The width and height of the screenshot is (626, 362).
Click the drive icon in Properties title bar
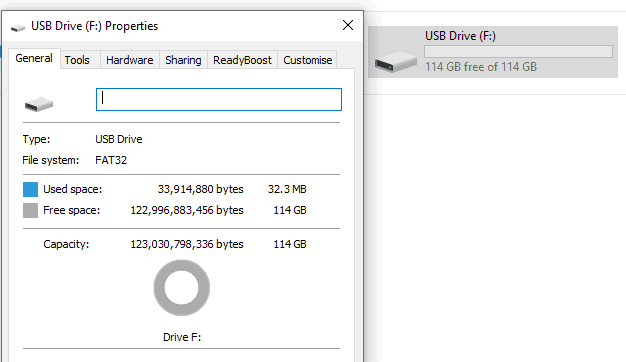click(x=18, y=28)
